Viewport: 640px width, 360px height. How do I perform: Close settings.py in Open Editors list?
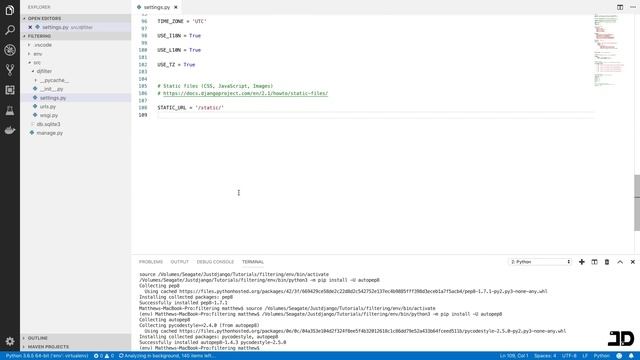30,27
